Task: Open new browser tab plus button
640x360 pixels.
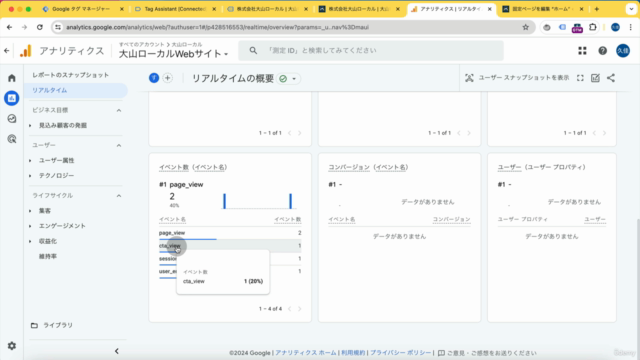Action: point(597,9)
